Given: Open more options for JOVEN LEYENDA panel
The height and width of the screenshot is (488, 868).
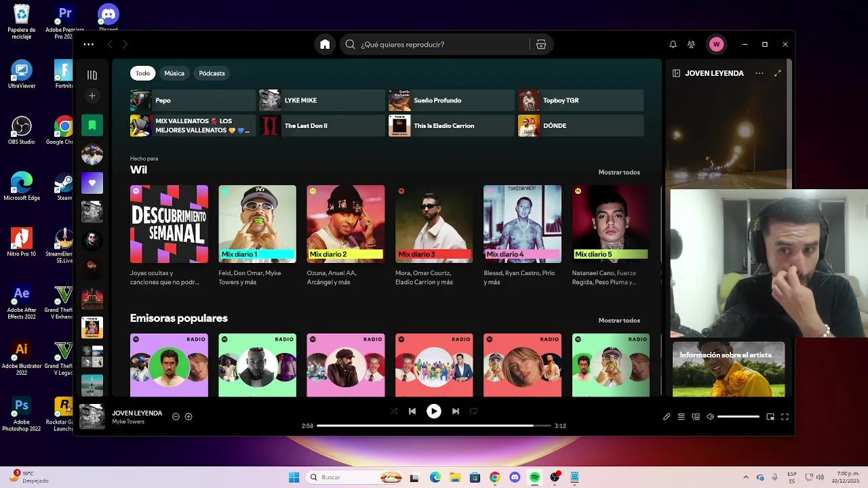Looking at the screenshot, I should click(759, 73).
